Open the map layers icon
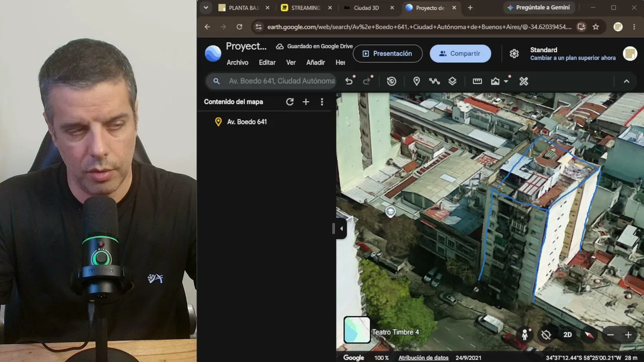The image size is (644, 362). pos(452,81)
